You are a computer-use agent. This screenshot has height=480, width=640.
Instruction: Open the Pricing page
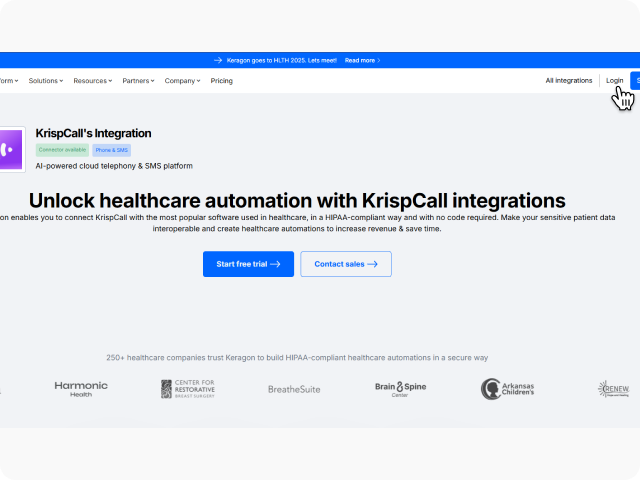pos(222,81)
